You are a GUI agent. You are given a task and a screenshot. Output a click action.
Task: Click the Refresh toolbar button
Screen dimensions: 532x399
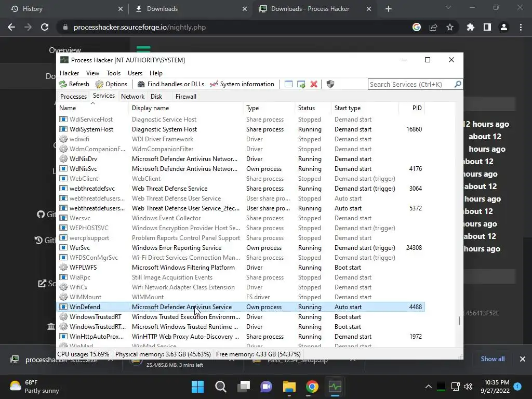point(74,84)
